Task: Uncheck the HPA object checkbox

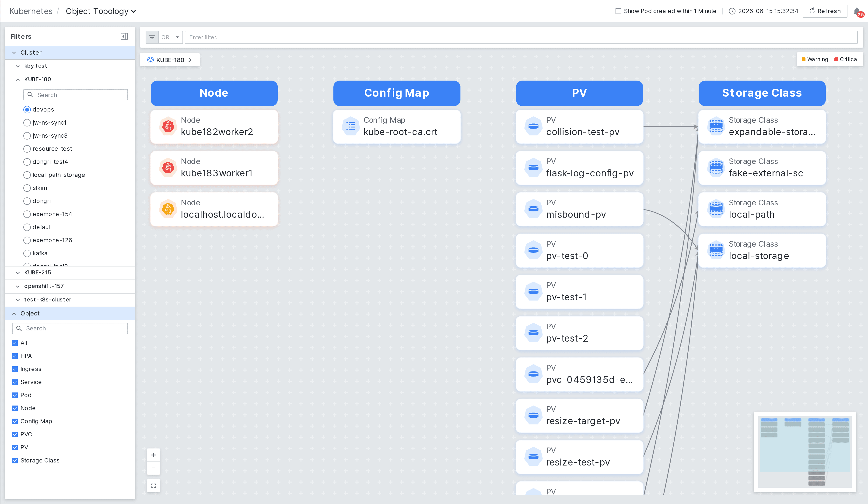Action: [x=15, y=356]
